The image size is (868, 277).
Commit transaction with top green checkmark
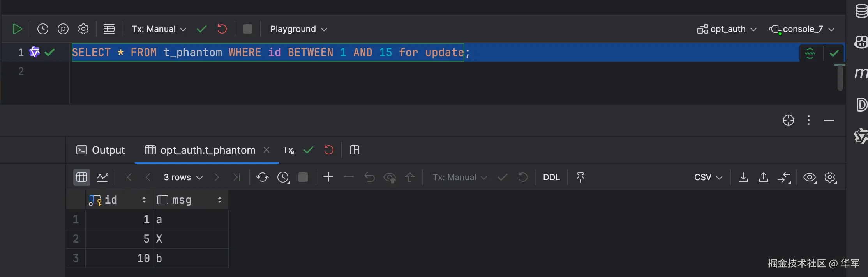pyautogui.click(x=202, y=29)
